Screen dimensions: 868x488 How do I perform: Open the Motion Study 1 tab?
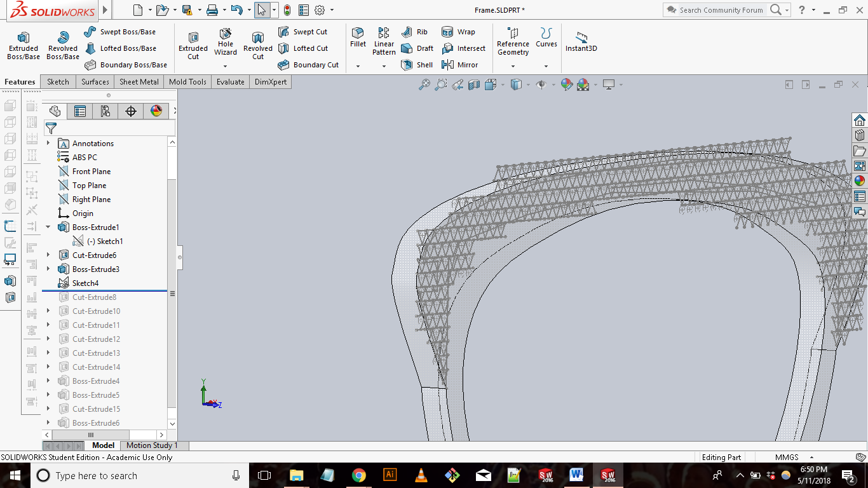[x=152, y=445]
